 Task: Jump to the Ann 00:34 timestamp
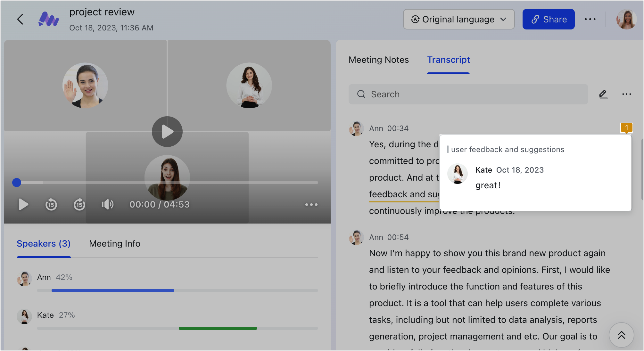(x=398, y=128)
